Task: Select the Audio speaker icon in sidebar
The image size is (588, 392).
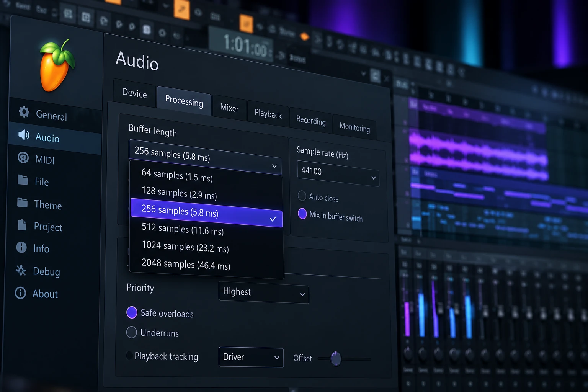Action: tap(24, 135)
